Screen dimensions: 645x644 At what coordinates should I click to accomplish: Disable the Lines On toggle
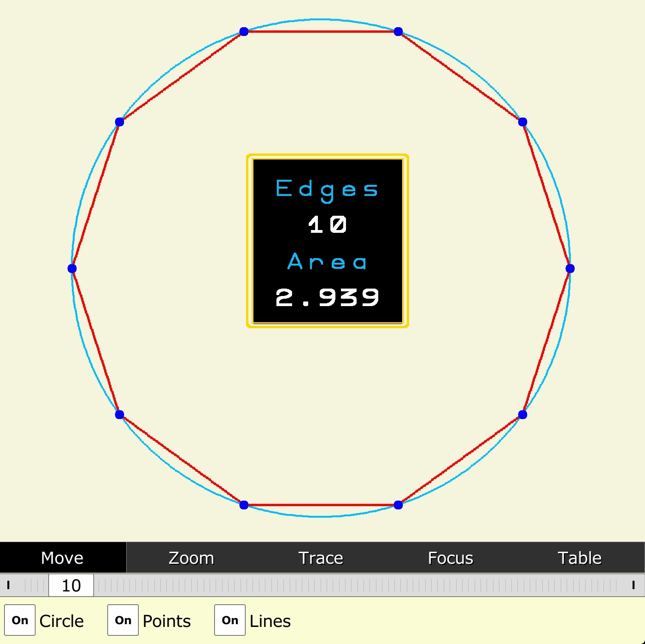click(x=230, y=620)
